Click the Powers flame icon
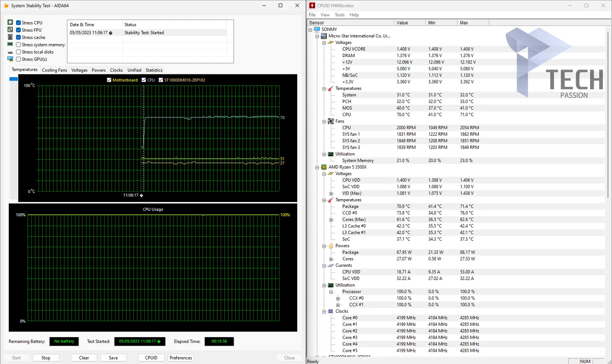This screenshot has height=364, width=612. point(331,246)
